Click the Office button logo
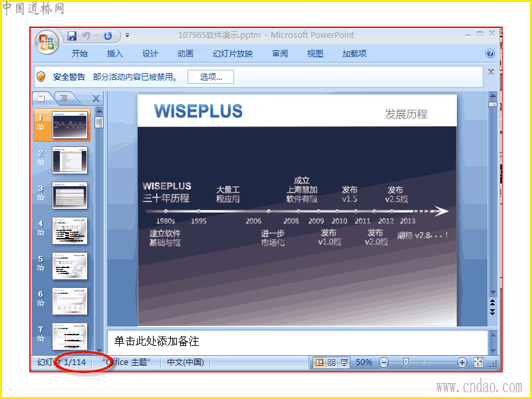The height and width of the screenshot is (399, 532). click(47, 43)
